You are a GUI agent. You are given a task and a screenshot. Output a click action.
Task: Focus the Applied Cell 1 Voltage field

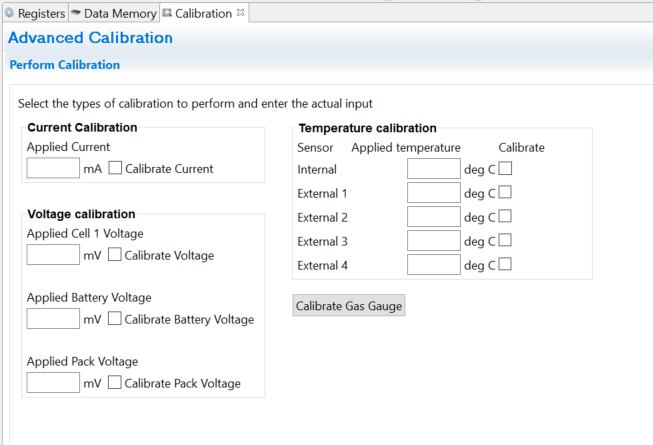click(53, 255)
